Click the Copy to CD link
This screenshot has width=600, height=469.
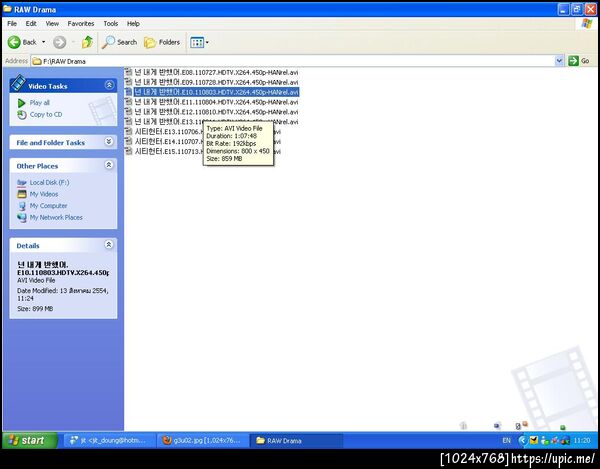coord(46,114)
